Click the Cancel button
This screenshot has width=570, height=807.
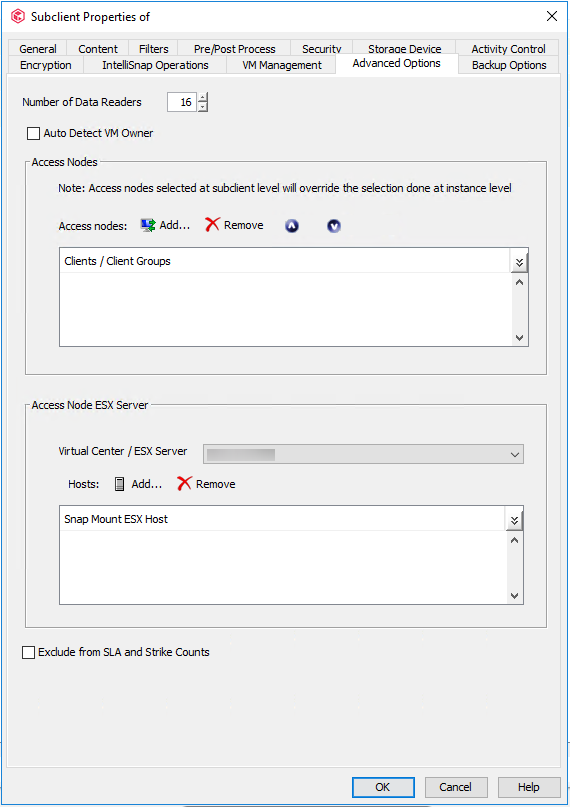pyautogui.click(x=456, y=787)
